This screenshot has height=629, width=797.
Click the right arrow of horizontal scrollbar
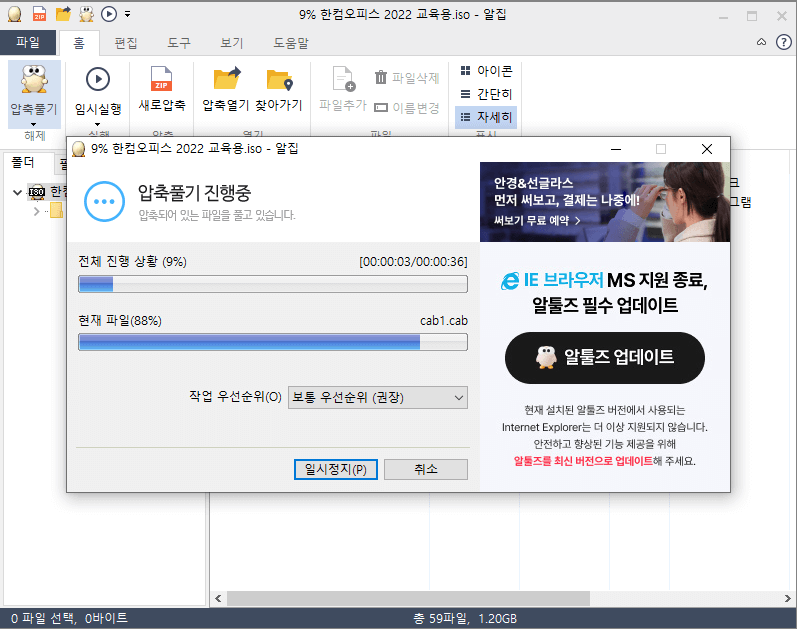(x=787, y=598)
